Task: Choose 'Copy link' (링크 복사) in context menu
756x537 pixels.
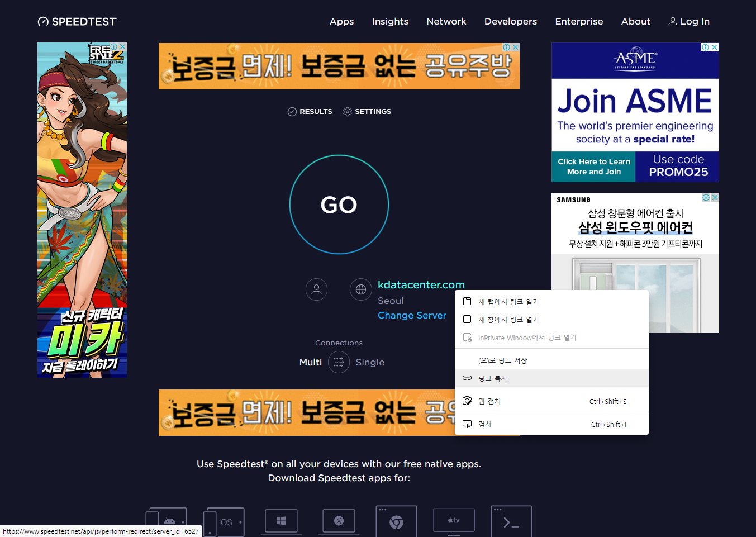Action: pos(551,378)
